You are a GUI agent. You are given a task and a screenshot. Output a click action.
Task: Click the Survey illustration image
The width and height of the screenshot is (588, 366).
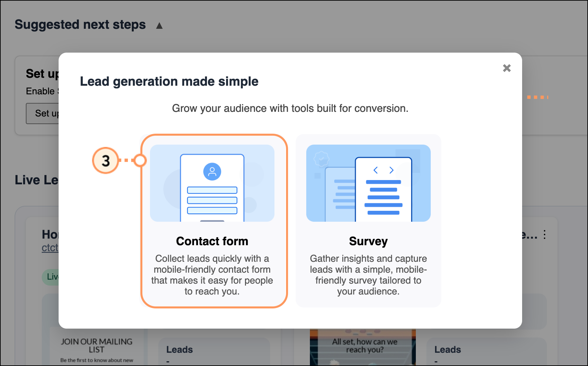[x=368, y=183]
